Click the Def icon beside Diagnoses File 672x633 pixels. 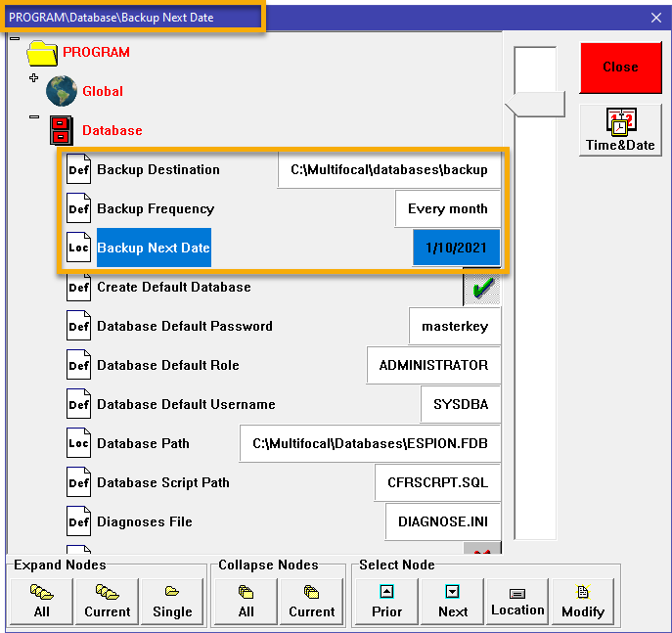[78, 521]
